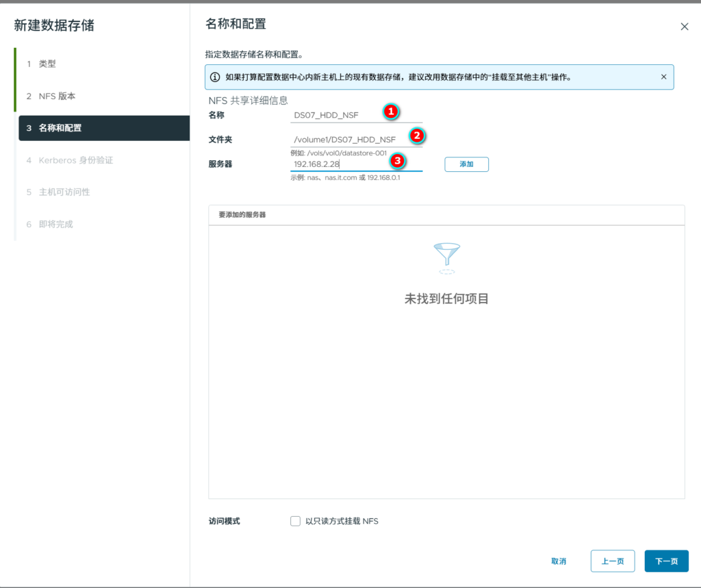This screenshot has width=701, height=588.
Task: Click the 添加 button to add server
Action: tap(466, 164)
